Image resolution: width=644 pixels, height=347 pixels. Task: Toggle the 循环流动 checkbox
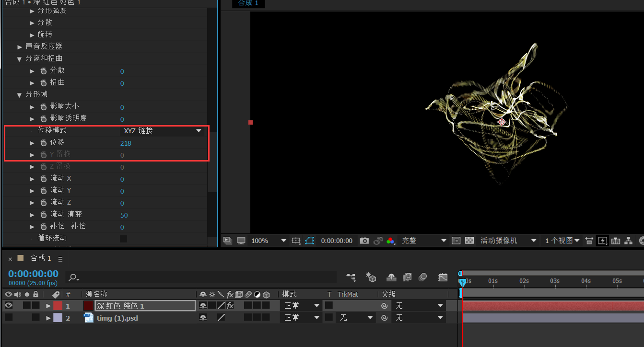click(124, 239)
